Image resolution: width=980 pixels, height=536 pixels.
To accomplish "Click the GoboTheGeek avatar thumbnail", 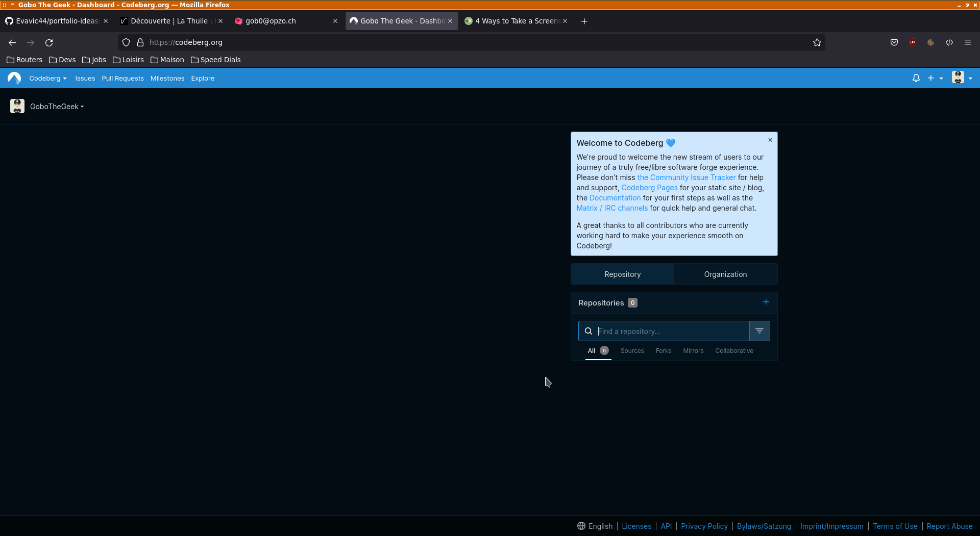I will point(17,106).
